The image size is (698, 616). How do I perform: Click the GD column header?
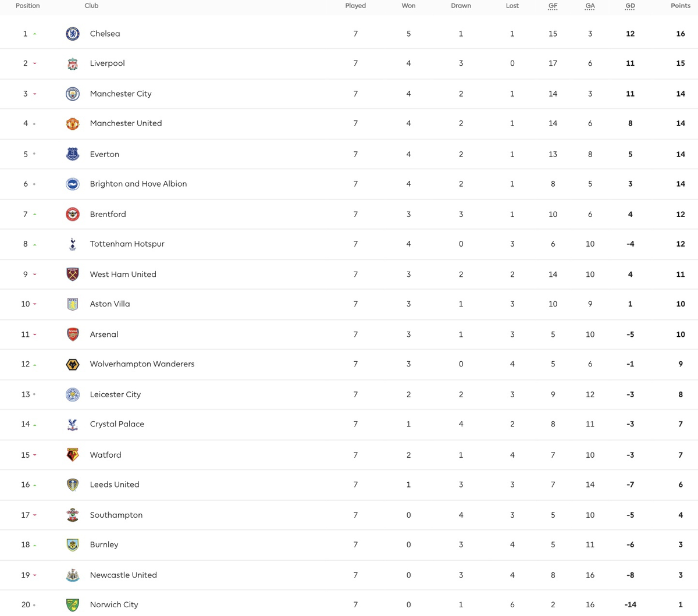630,6
